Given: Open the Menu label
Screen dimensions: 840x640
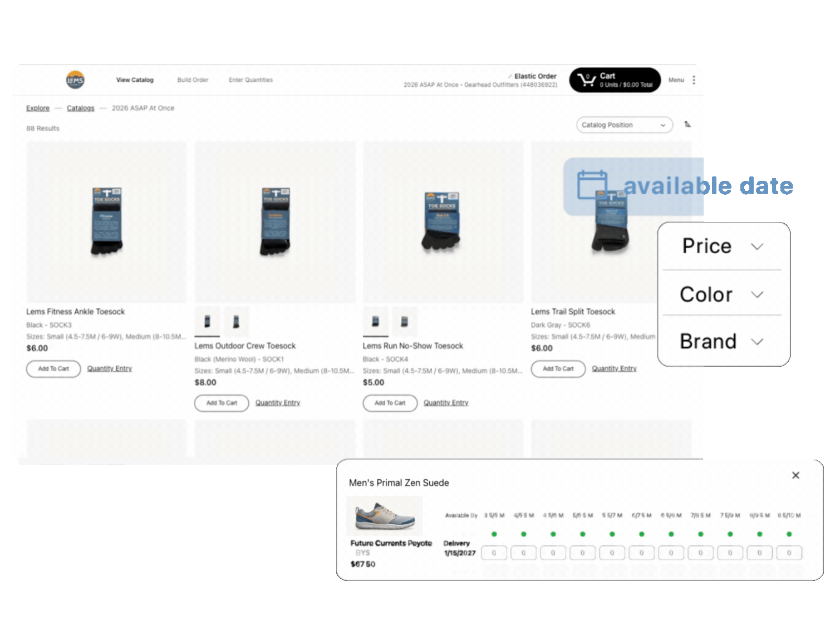Looking at the screenshot, I should point(676,80).
